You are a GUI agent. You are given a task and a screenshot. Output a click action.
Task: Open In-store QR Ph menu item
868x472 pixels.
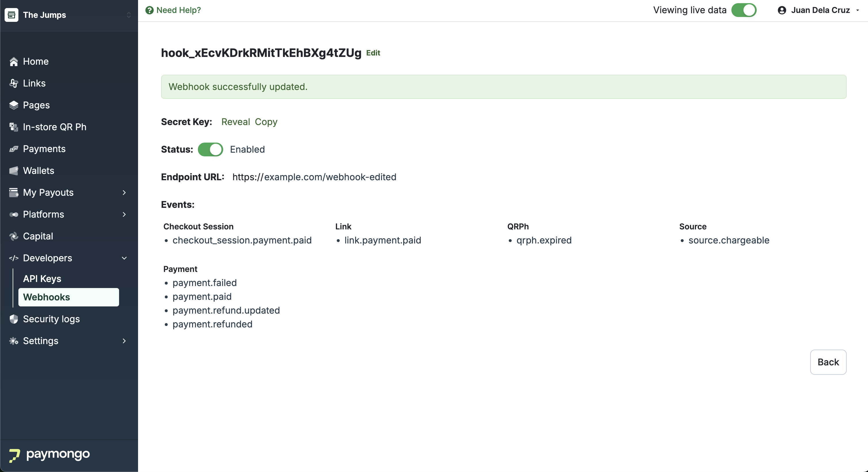click(55, 127)
